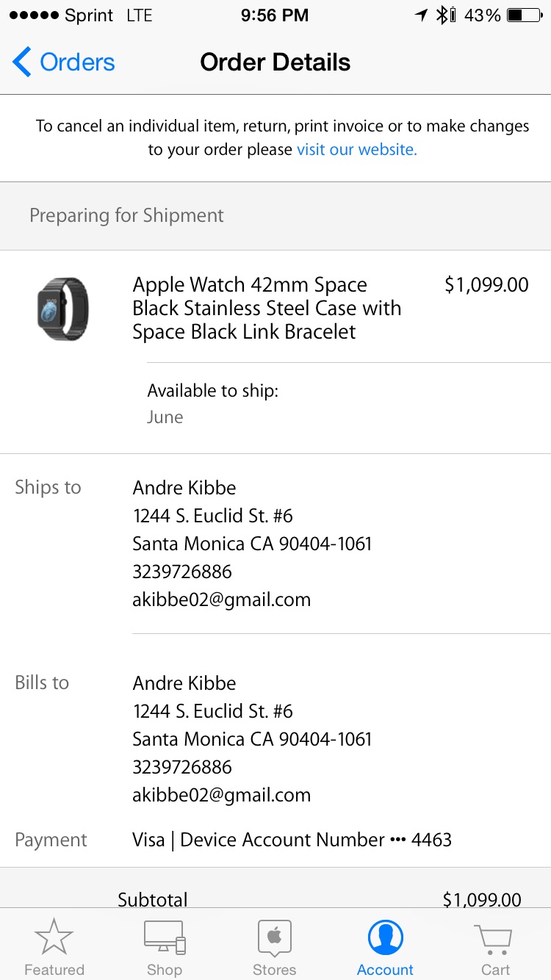Open the visit our website link
The height and width of the screenshot is (980, 551).
[356, 150]
